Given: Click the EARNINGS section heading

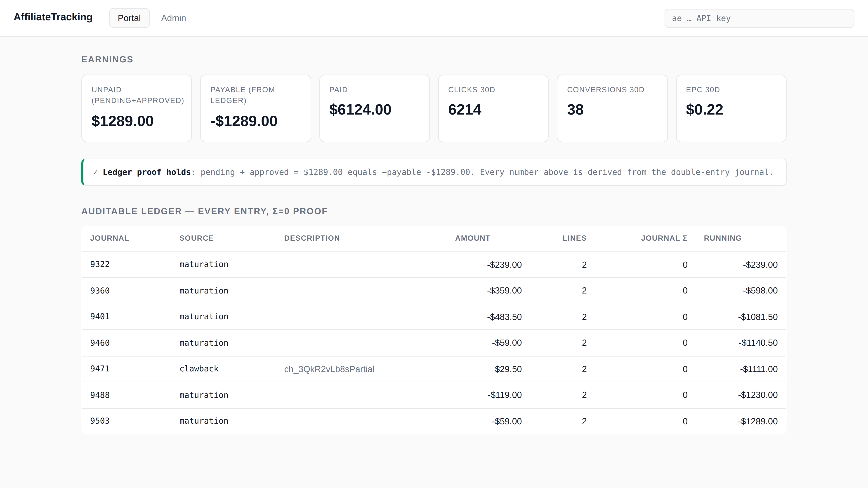Looking at the screenshot, I should point(107,60).
